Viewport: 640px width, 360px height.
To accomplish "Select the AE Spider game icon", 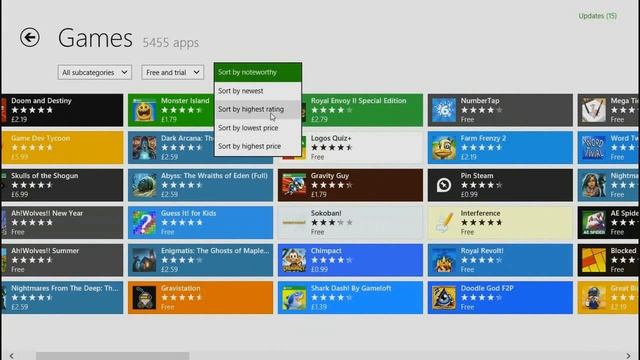I will pos(593,223).
